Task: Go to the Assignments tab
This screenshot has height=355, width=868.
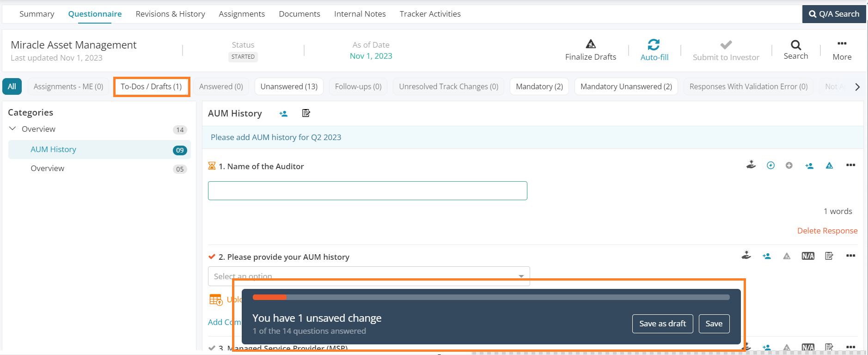Action: (242, 14)
